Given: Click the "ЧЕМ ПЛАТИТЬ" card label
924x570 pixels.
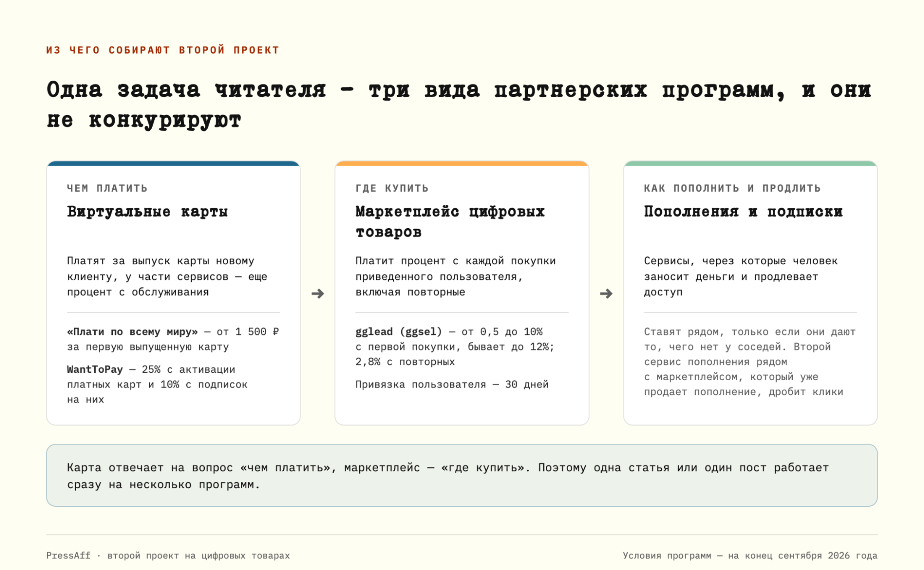Looking at the screenshot, I should click(107, 188).
